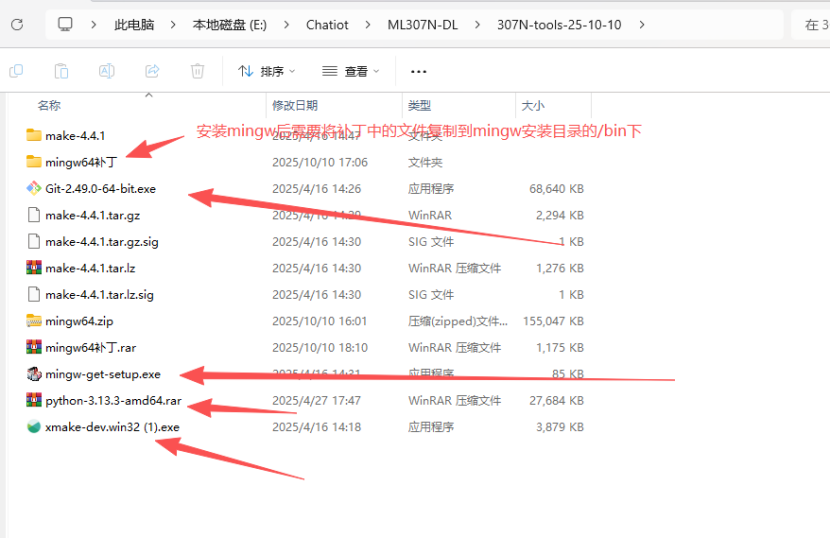Open the 排序 sort dropdown
830x538 pixels.
pyautogui.click(x=267, y=71)
